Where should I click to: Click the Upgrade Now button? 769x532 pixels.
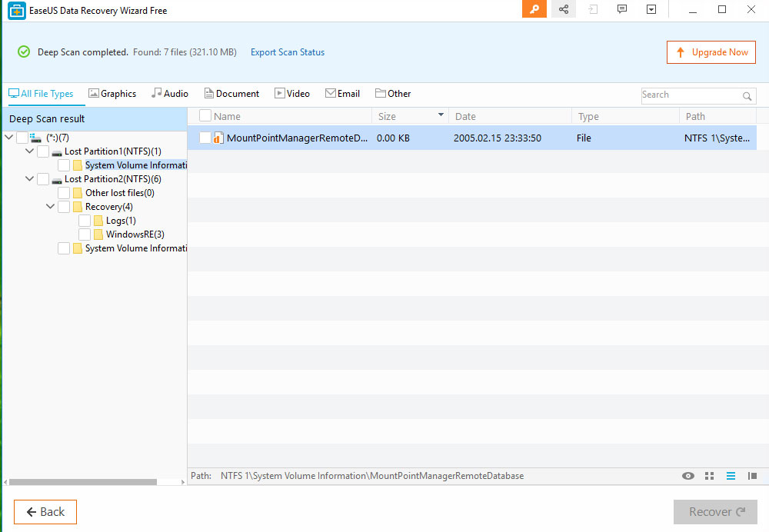[x=711, y=52]
